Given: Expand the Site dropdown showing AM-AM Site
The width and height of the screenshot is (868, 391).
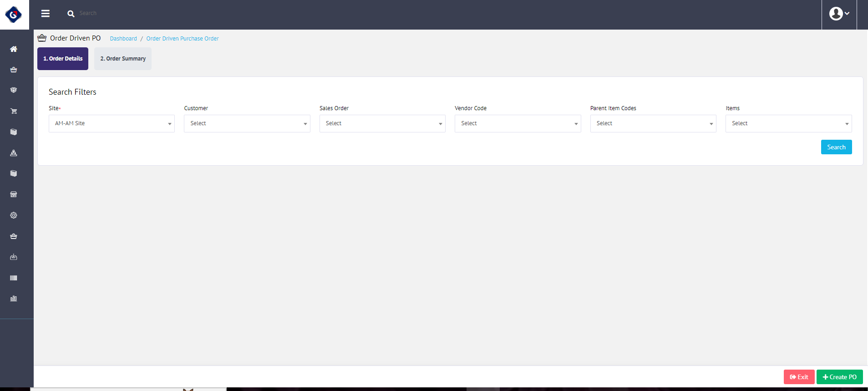Looking at the screenshot, I should 112,123.
